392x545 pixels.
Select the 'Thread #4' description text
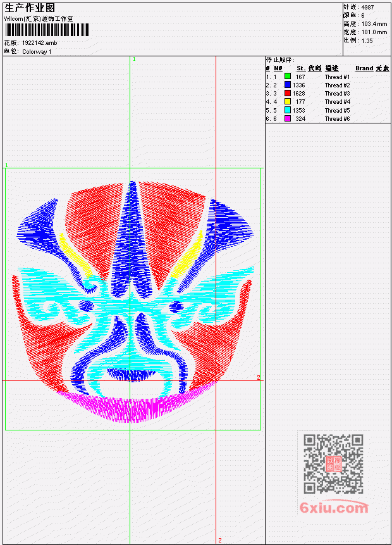pyautogui.click(x=337, y=102)
